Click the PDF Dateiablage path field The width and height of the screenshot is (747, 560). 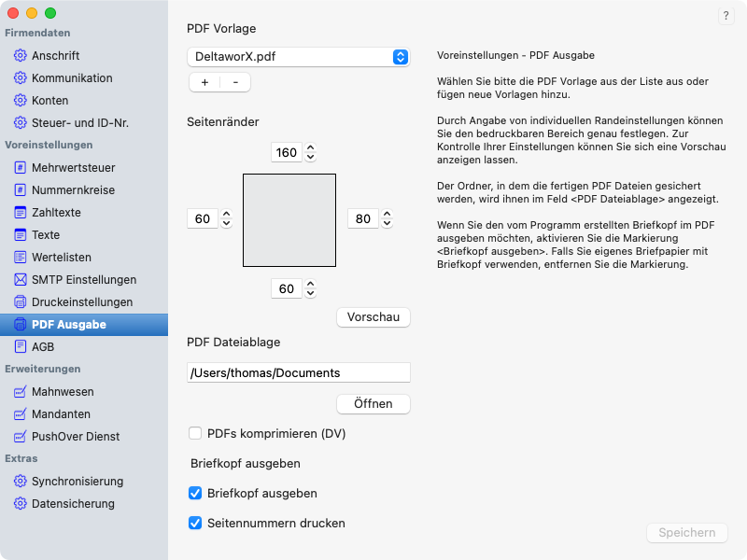(298, 372)
